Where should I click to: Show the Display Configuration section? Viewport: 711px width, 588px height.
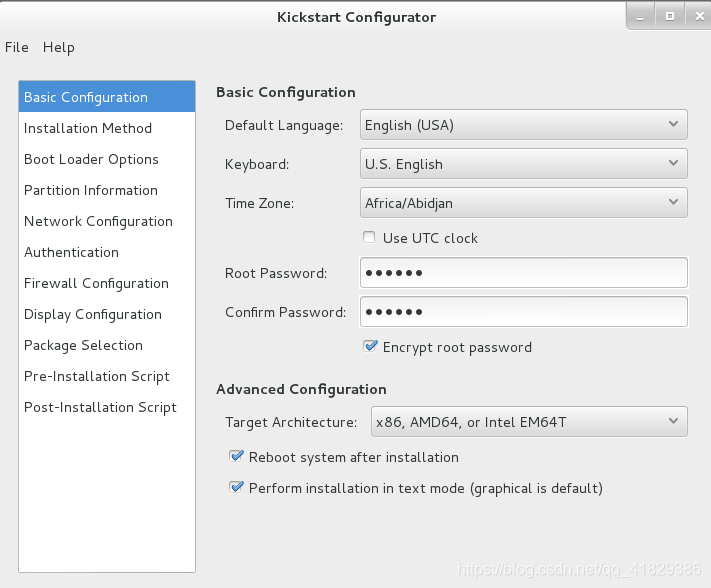(93, 314)
